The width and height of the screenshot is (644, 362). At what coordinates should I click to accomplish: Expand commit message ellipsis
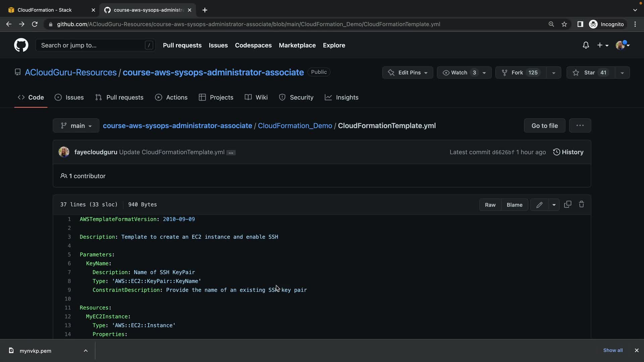tap(231, 153)
